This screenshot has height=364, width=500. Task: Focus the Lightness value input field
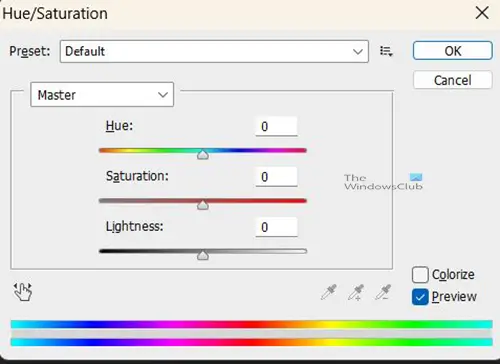276,227
